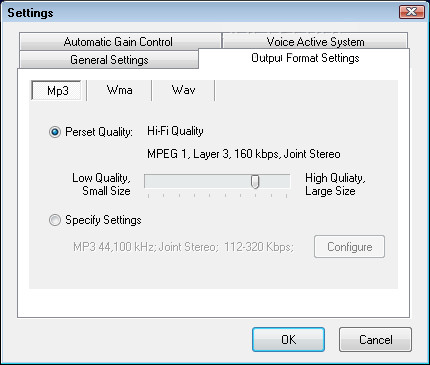Open the Wav format tab
The height and width of the screenshot is (365, 430).
click(183, 90)
